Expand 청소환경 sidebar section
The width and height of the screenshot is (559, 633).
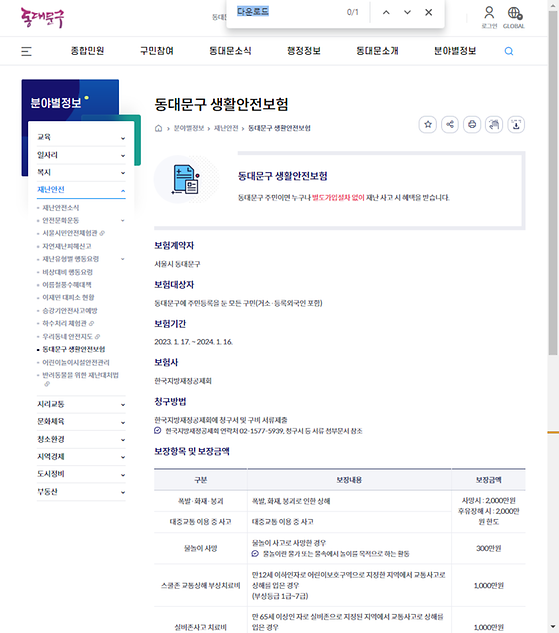point(81,439)
